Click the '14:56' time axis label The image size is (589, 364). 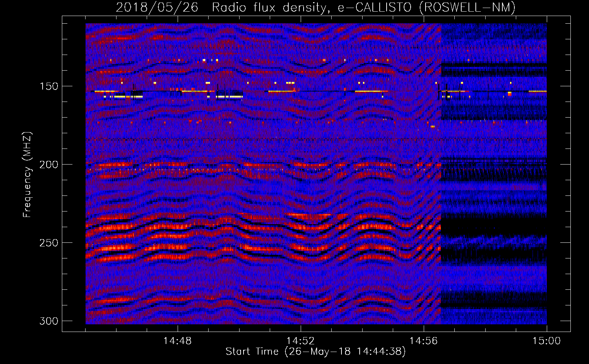coord(424,341)
